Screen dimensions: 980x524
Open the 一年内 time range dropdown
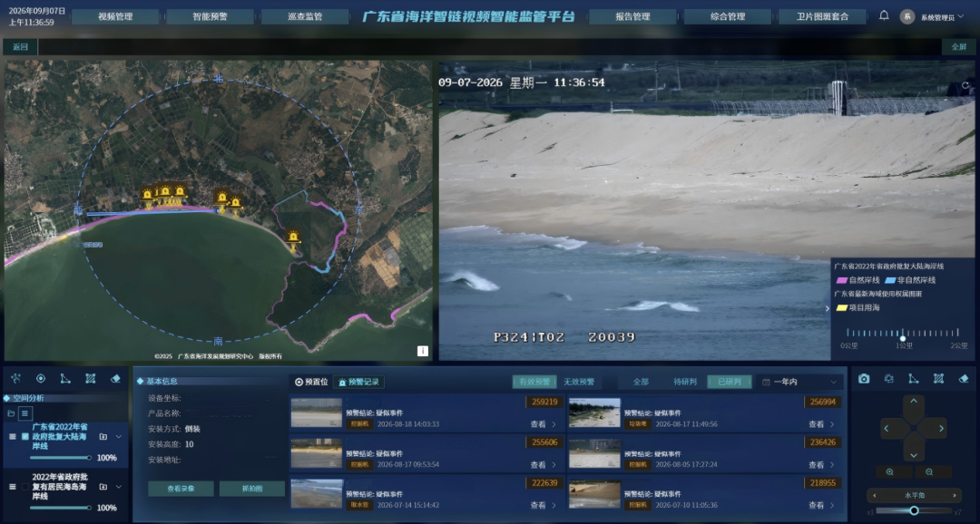800,382
